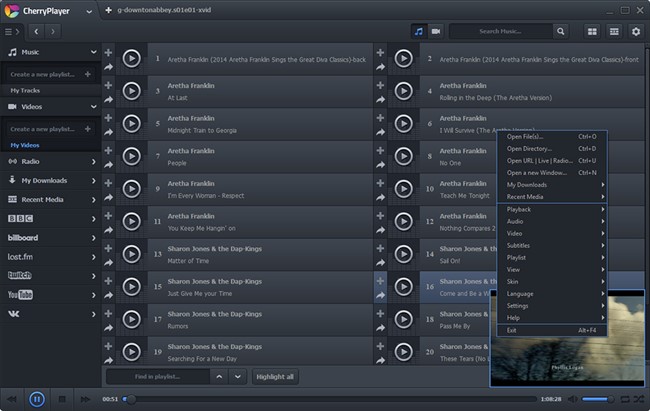Play track 1 Aretha Franklin back
The width and height of the screenshot is (650, 411).
(131, 58)
